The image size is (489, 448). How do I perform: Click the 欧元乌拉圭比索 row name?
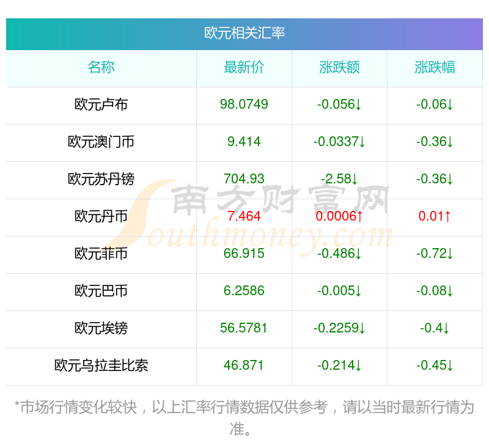(x=101, y=365)
